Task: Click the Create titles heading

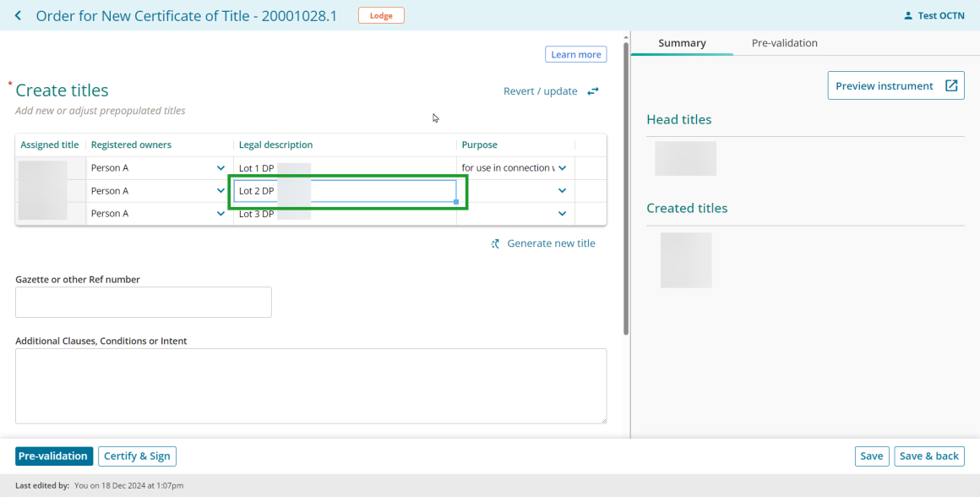Action: (62, 90)
